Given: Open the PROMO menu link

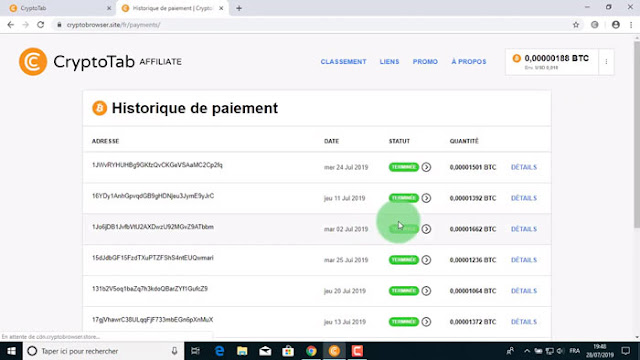Looking at the screenshot, I should pyautogui.click(x=425, y=62).
